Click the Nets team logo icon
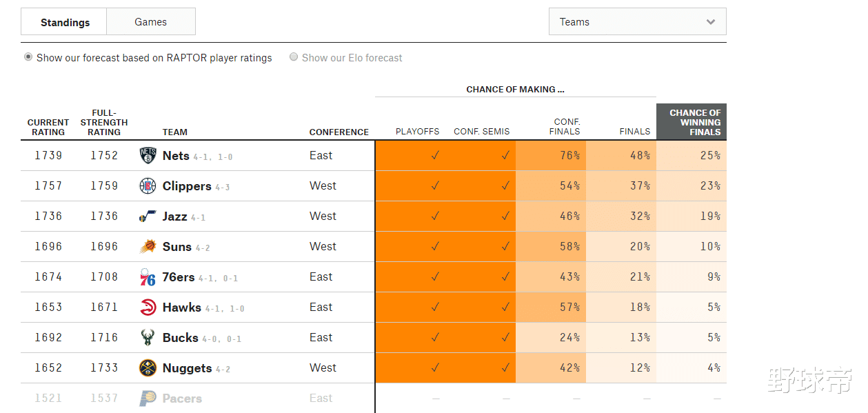Screen dimensions: 868x413 pos(148,156)
